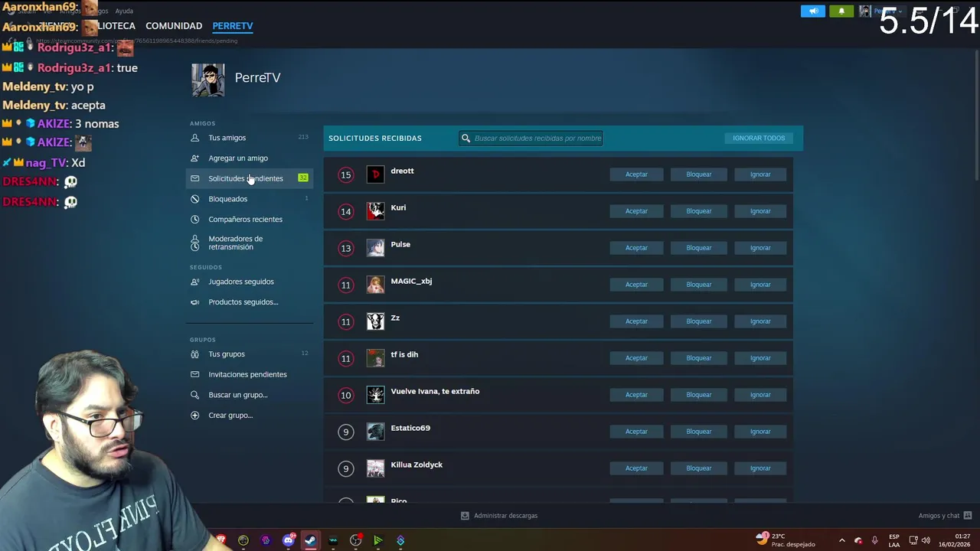Click the Steam taskbar icon
Viewport: 980px width, 551px height.
click(310, 540)
